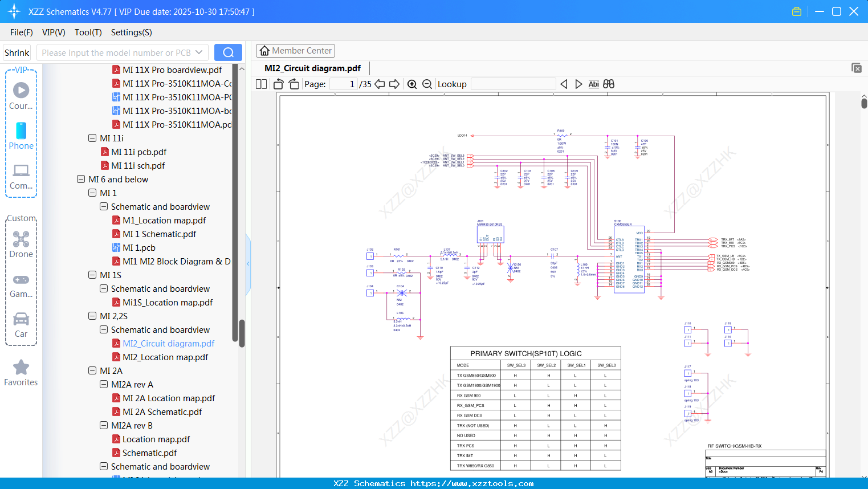
Task: Collapse the MI 6 and below node
Action: 80,179
